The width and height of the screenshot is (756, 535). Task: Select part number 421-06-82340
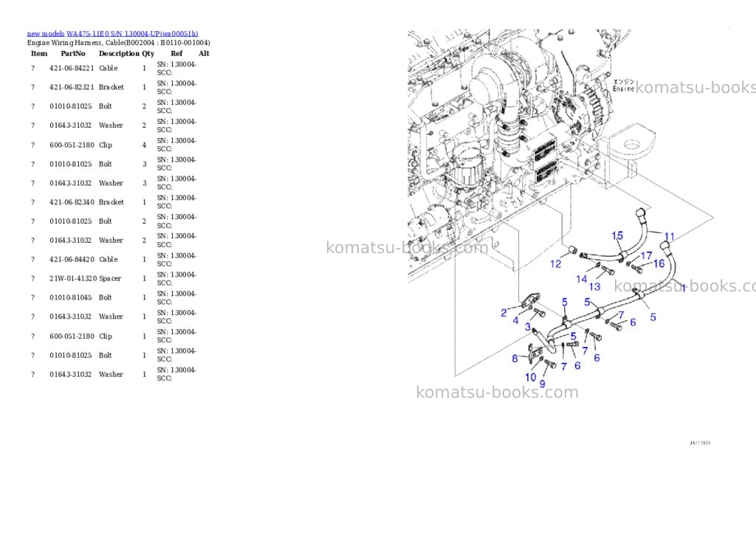[x=72, y=202]
